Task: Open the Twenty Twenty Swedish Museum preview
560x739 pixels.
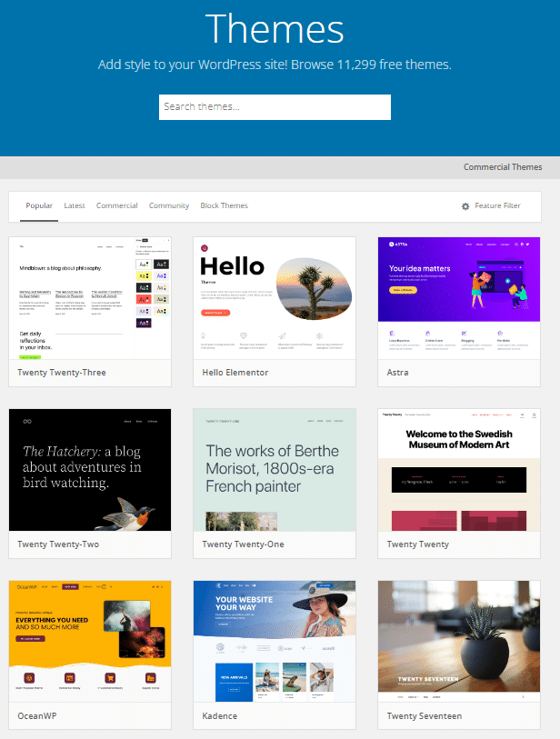Action: point(459,470)
